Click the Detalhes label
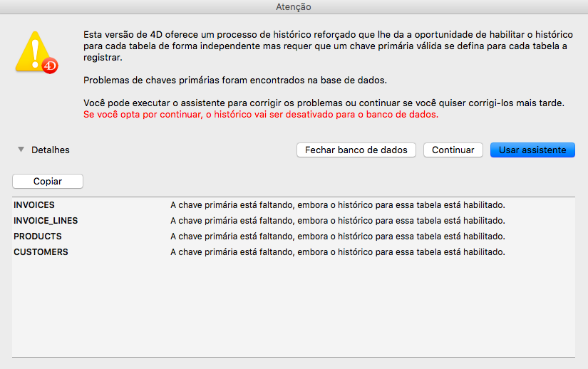Viewport: 588px width, 369px height. pos(51,150)
